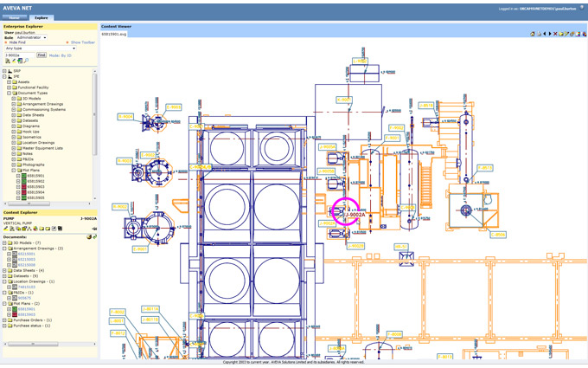Collapse Arrangement Drawings - (3) in Documents

pyautogui.click(x=4, y=249)
